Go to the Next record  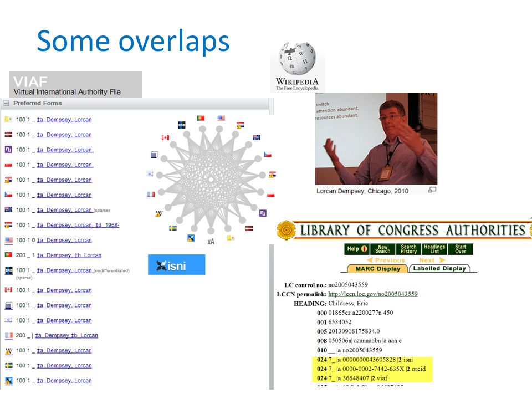(x=432, y=260)
